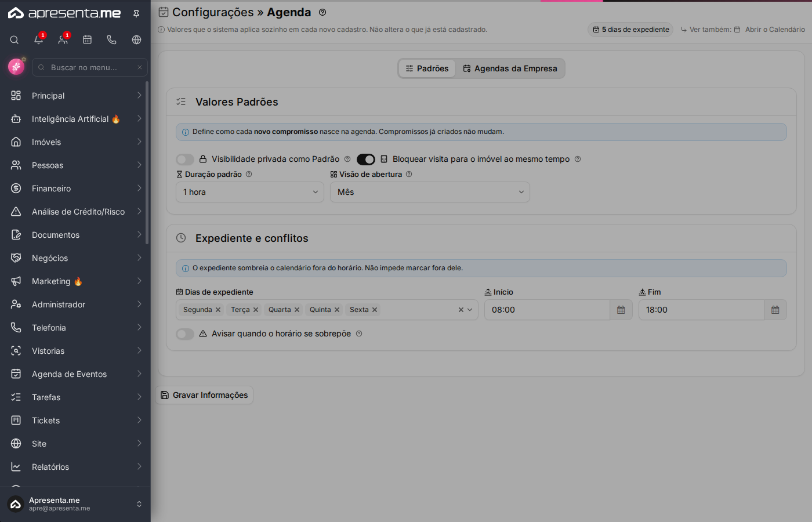
Task: Select the Padrões tab
Action: coord(427,68)
